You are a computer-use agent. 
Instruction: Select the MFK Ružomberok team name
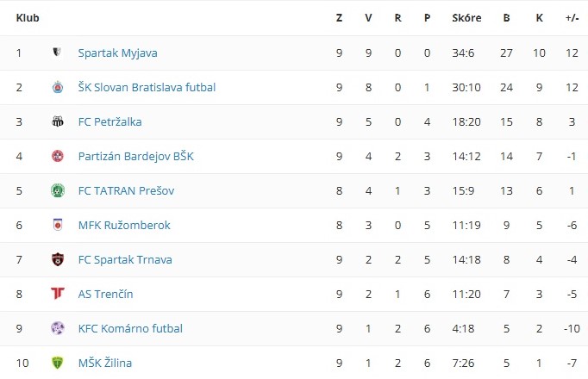124,225
